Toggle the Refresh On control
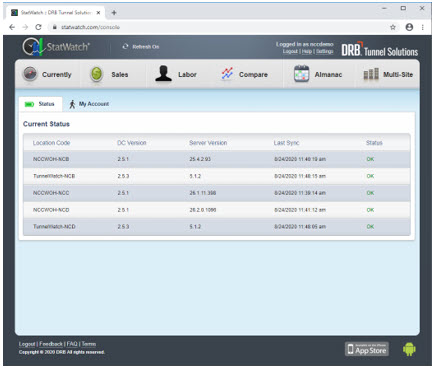 (141, 47)
